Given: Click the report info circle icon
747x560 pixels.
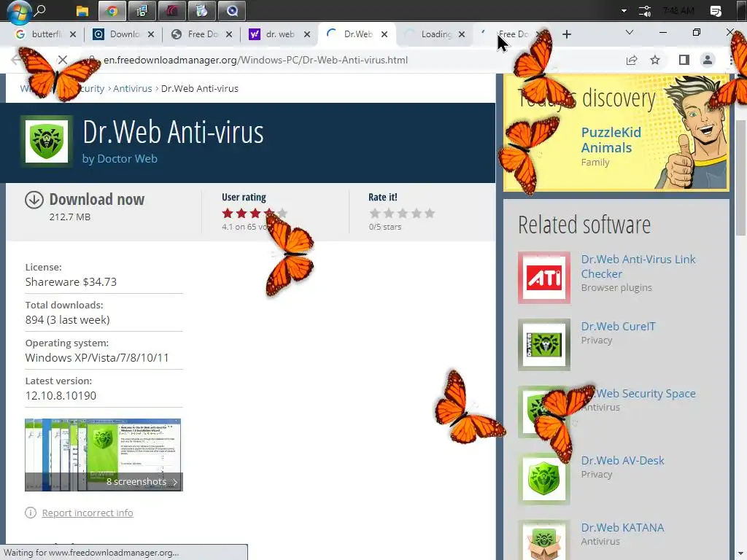Looking at the screenshot, I should coord(31,513).
